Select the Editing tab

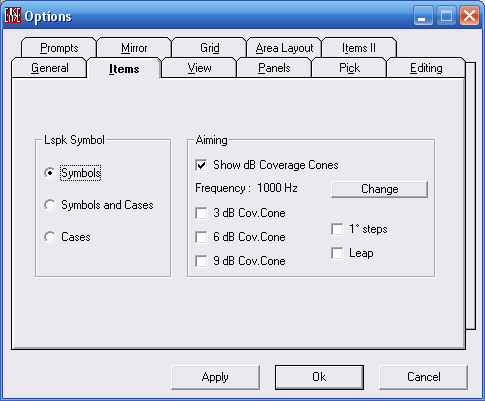(426, 68)
